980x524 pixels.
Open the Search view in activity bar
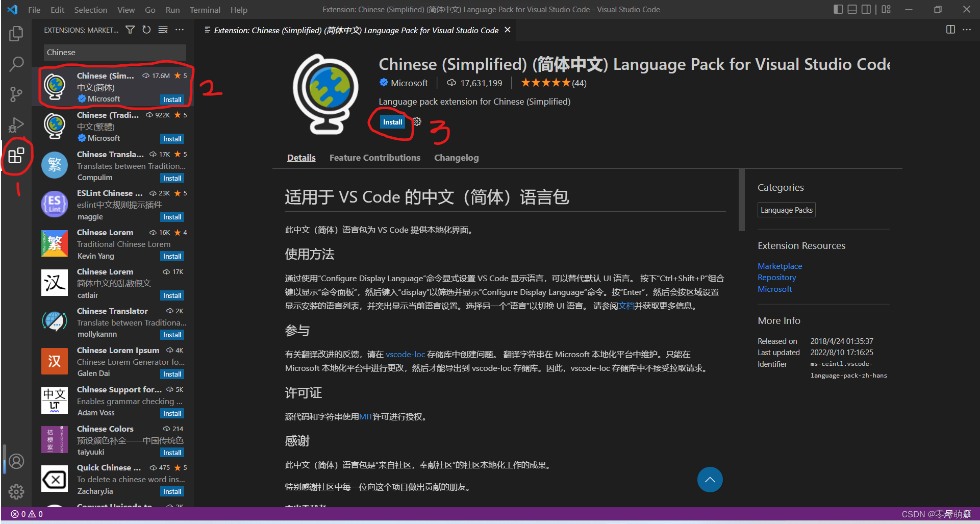16,64
